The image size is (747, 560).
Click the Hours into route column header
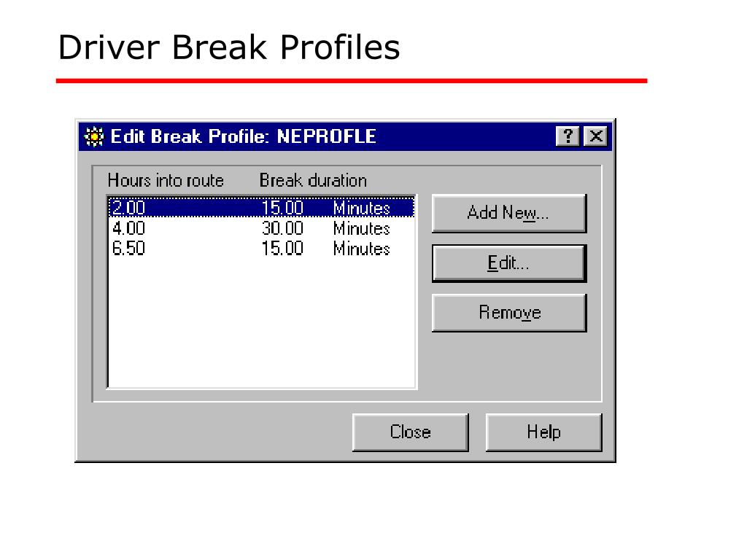166,181
